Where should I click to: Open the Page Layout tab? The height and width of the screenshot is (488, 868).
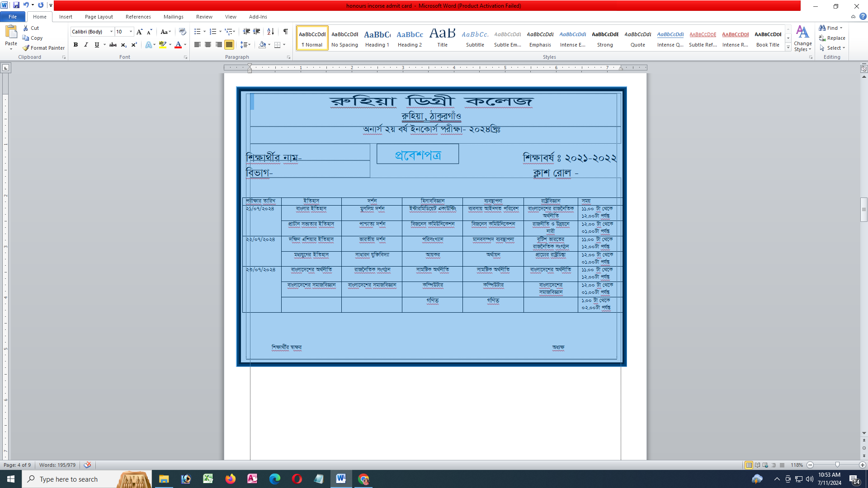click(x=99, y=17)
